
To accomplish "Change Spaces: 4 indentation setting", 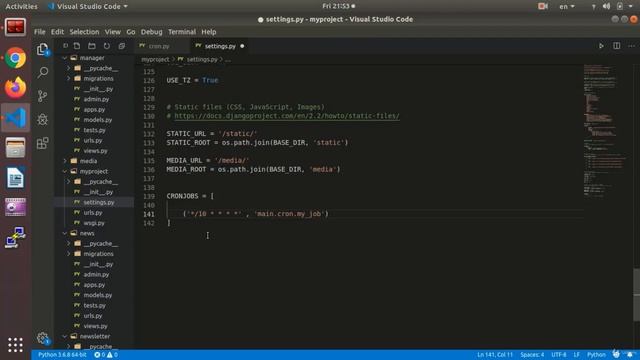I will click(532, 355).
